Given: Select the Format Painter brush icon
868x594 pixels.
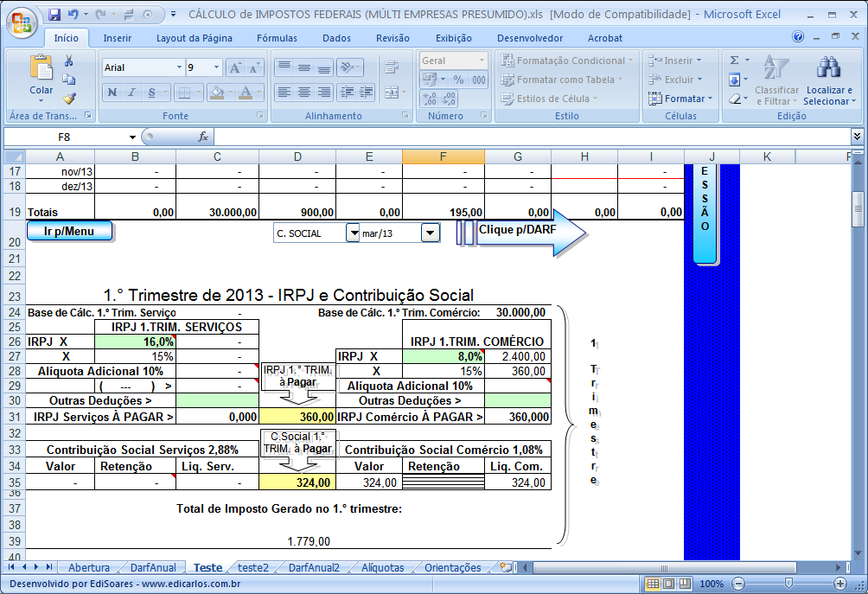Looking at the screenshot, I should 68,99.
